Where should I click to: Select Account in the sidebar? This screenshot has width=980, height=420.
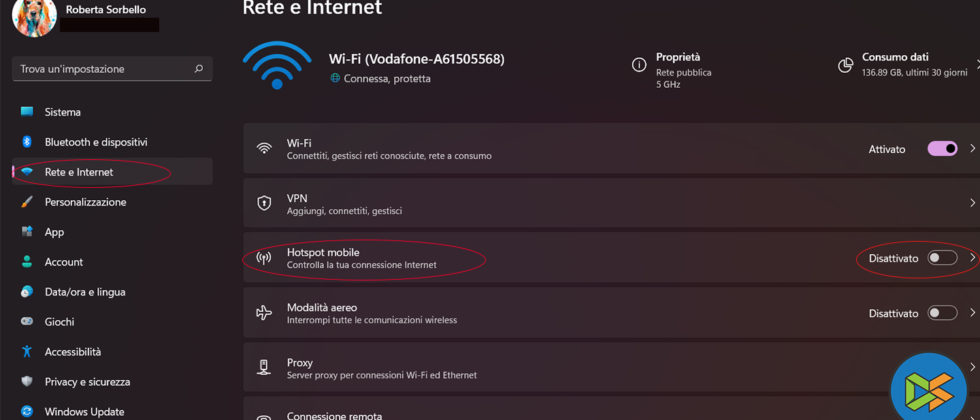63,262
